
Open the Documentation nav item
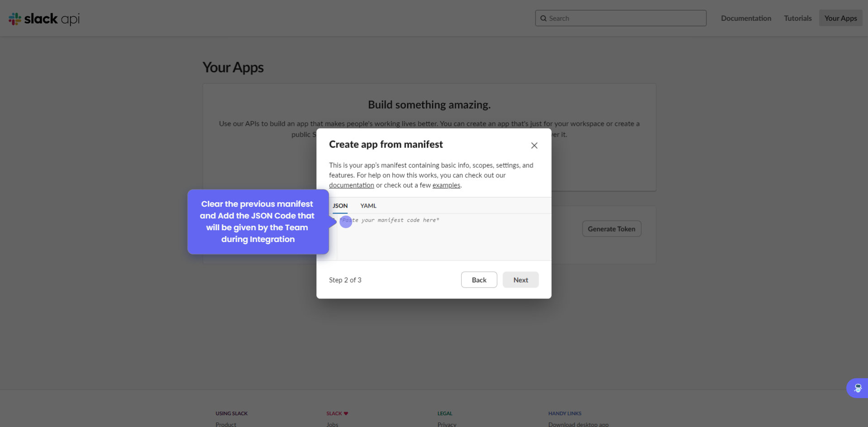click(x=746, y=18)
